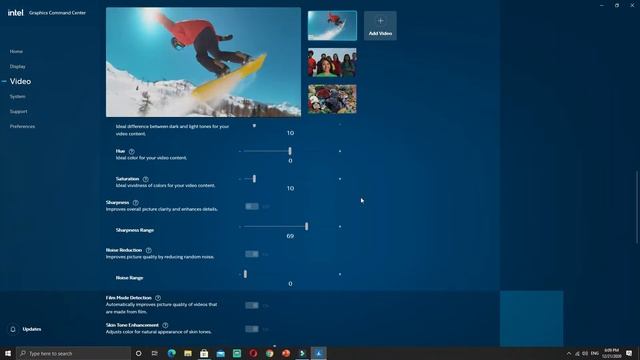Open the Windows Start menu
The image size is (640, 360).
point(8,353)
